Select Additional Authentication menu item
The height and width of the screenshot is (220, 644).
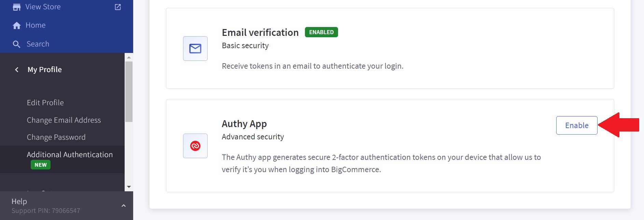coord(70,154)
